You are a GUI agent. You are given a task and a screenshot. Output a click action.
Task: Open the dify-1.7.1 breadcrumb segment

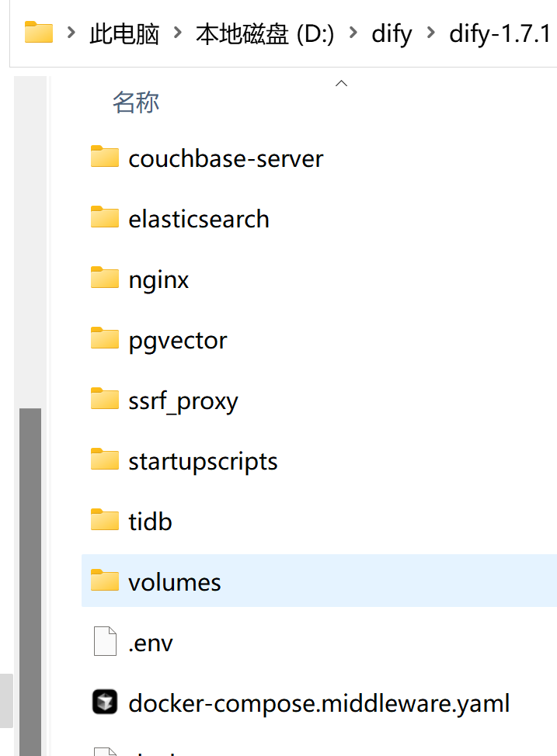pyautogui.click(x=500, y=33)
